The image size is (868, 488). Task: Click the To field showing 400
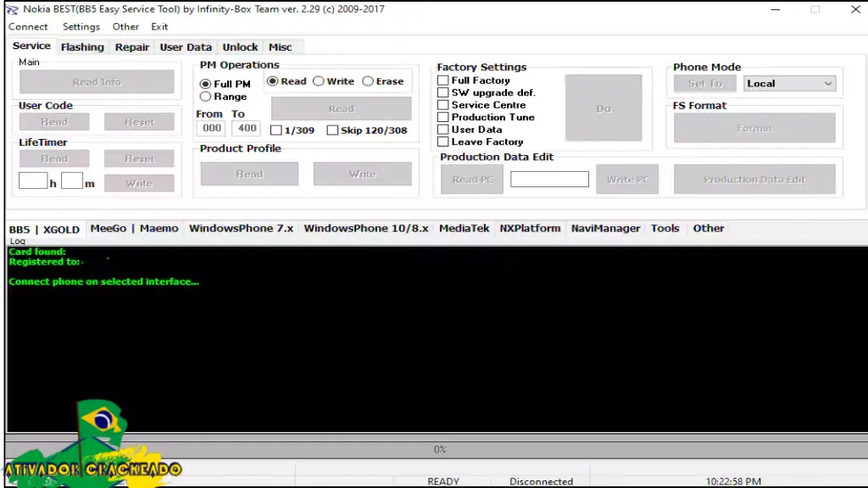pos(247,129)
